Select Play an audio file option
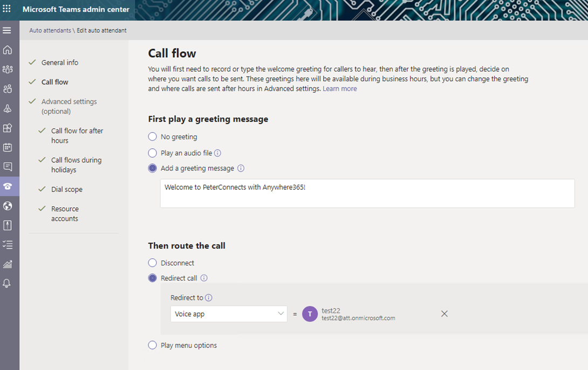The width and height of the screenshot is (588, 370). tap(153, 153)
